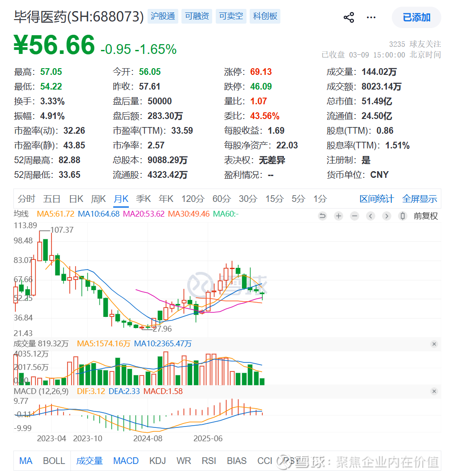The width and height of the screenshot is (452, 476).
Task: Select the 月K tab
Action: point(121,199)
